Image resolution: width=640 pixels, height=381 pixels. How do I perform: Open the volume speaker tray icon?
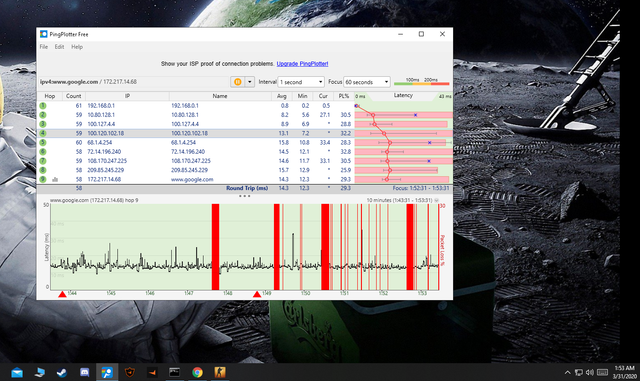589,372
